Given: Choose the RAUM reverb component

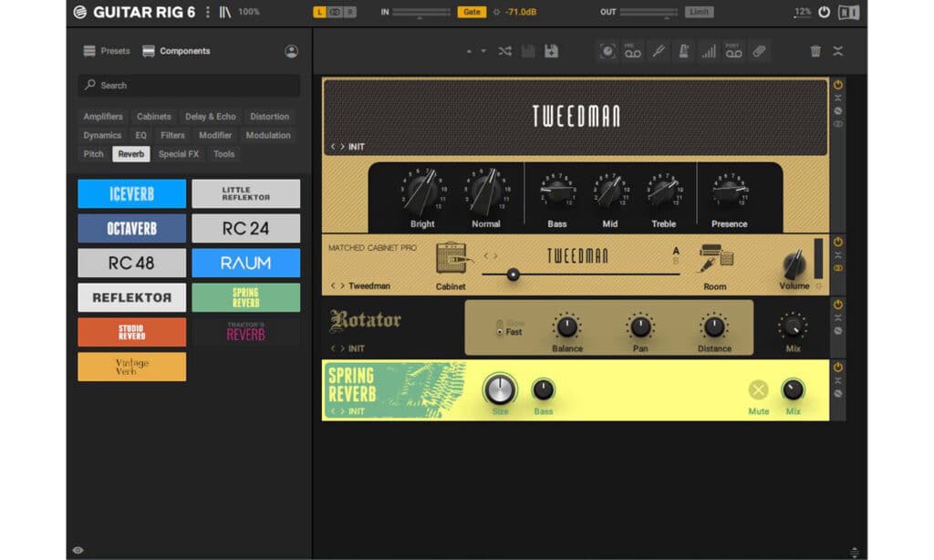Looking at the screenshot, I should (246, 263).
